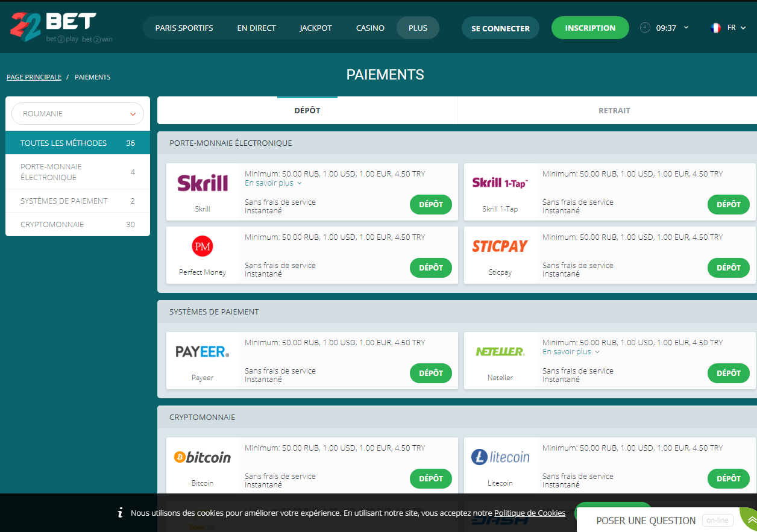757x532 pixels.
Task: Click the Bitcoin logo
Action: (203, 457)
